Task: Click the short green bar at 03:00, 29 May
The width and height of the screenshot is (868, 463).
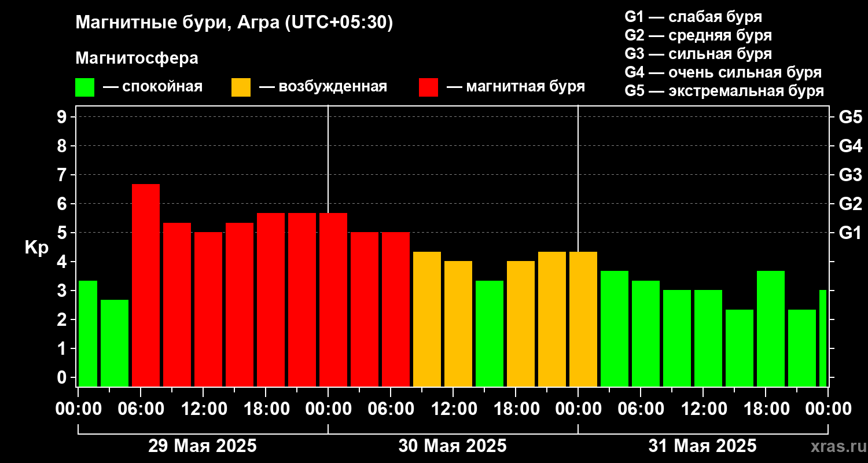Action: coord(115,343)
